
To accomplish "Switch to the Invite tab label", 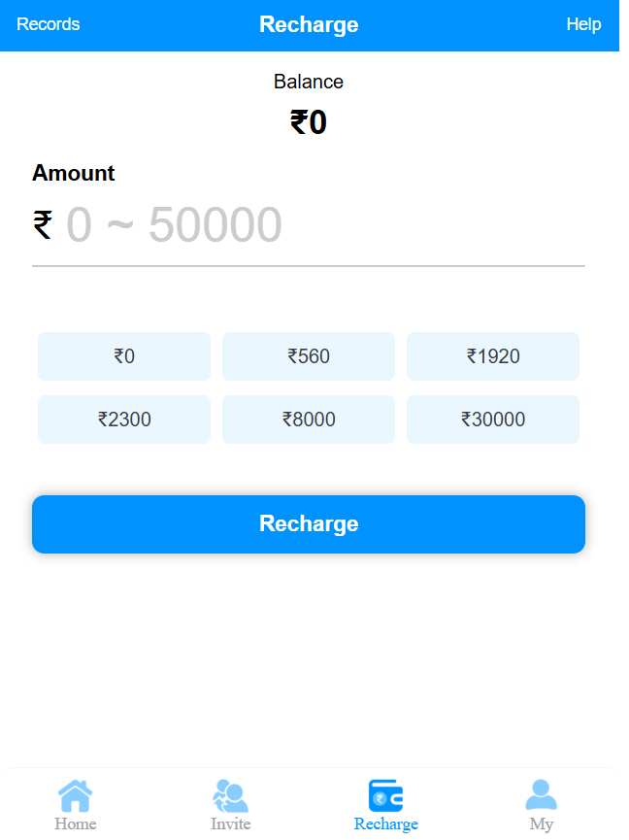I will (x=231, y=824).
